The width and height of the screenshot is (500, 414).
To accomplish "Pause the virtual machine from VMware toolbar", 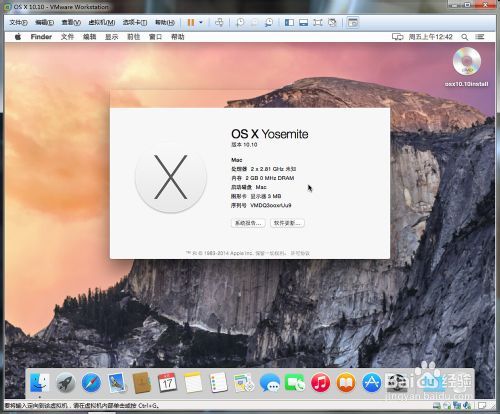I will click(191, 22).
